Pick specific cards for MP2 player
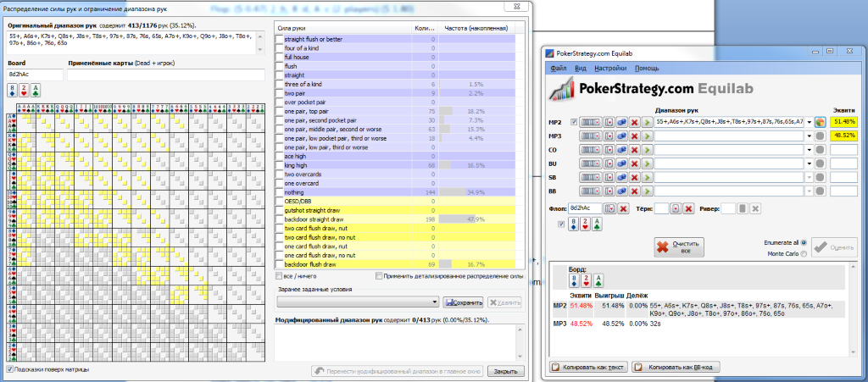The height and width of the screenshot is (382, 868). pos(609,122)
